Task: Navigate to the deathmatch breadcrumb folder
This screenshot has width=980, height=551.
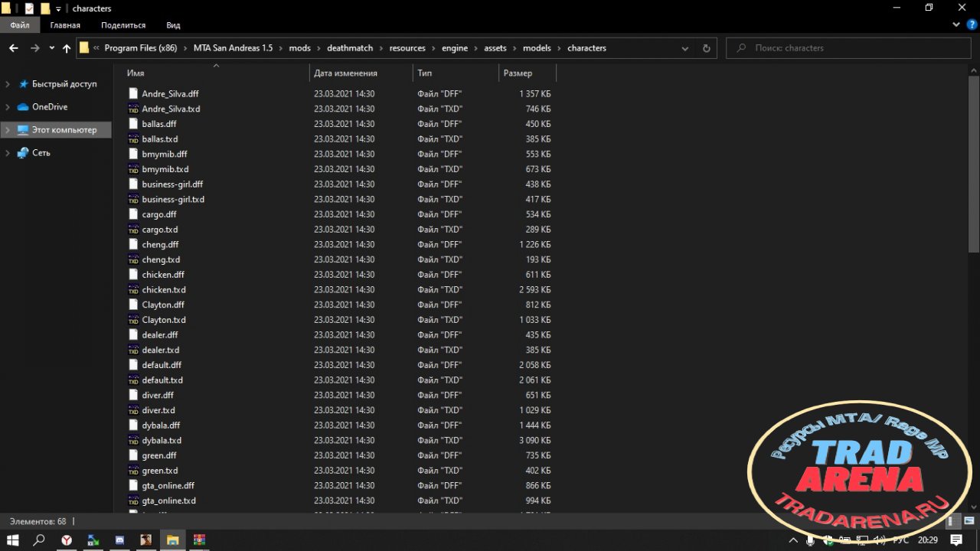Action: point(350,48)
